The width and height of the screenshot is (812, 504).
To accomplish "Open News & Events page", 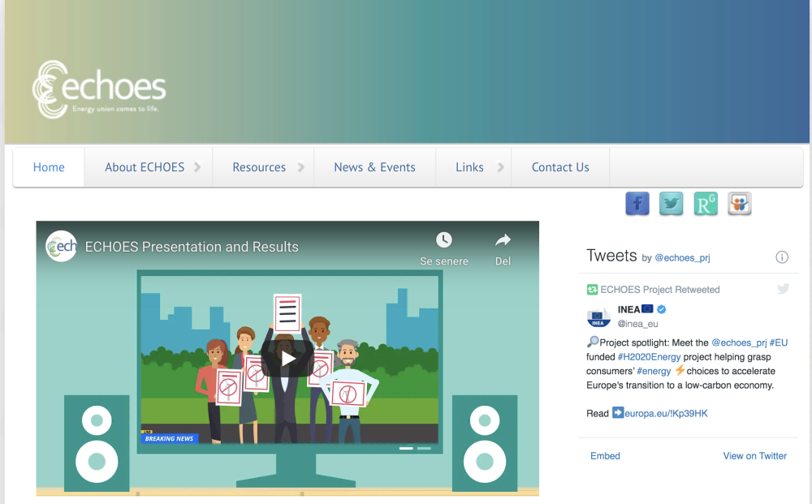I will pyautogui.click(x=374, y=167).
